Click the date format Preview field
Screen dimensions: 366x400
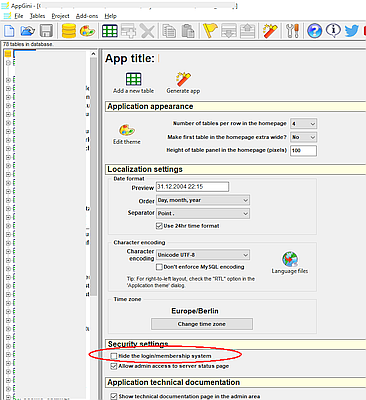(x=193, y=187)
